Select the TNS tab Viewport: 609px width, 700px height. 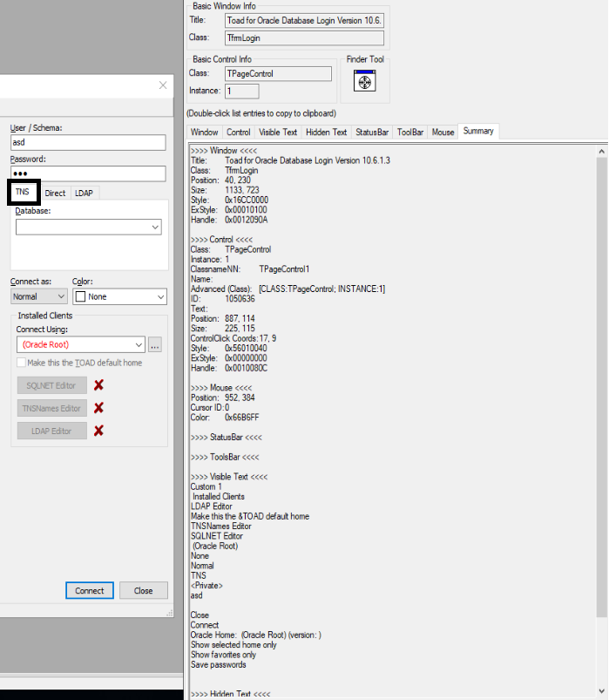pyautogui.click(x=23, y=192)
